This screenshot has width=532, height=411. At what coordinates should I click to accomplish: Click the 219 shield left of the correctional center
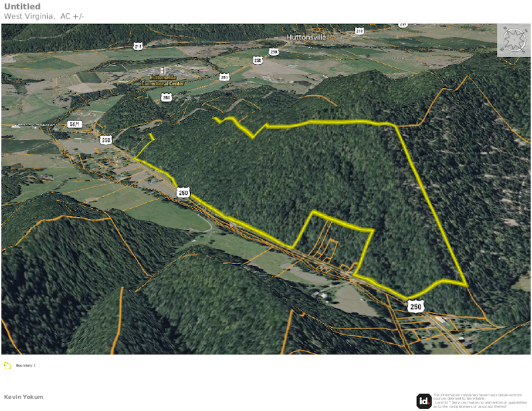coord(138,47)
